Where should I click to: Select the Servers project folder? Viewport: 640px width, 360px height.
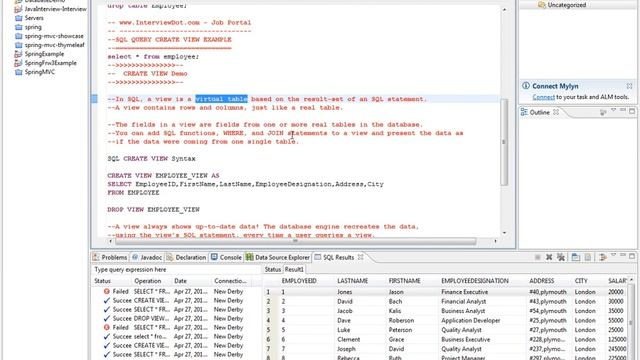29,18
